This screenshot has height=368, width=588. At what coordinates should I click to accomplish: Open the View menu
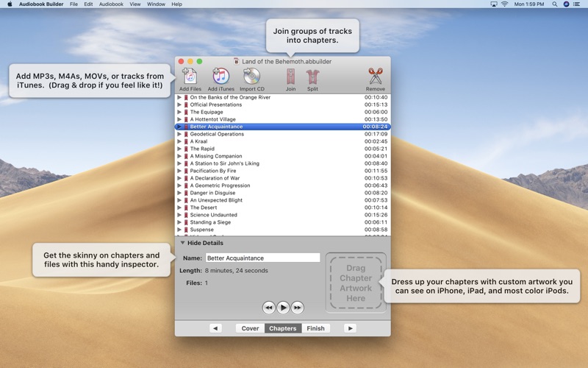point(135,4)
